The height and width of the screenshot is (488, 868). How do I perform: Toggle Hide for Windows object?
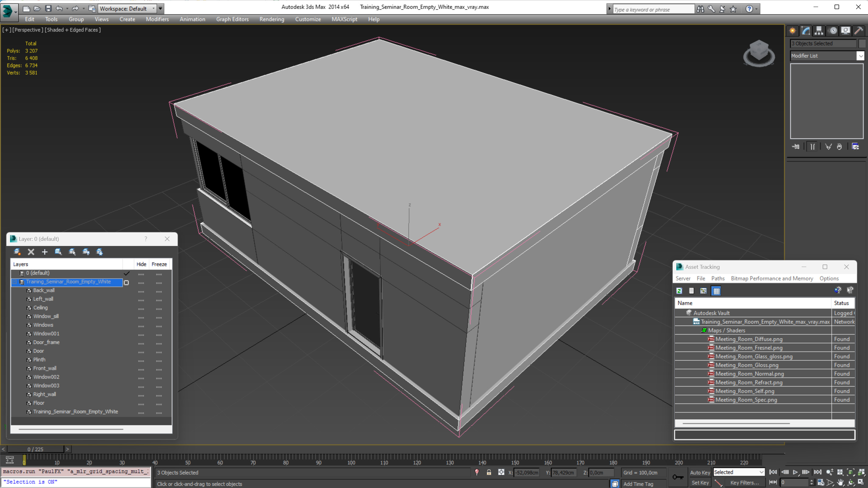[141, 326]
